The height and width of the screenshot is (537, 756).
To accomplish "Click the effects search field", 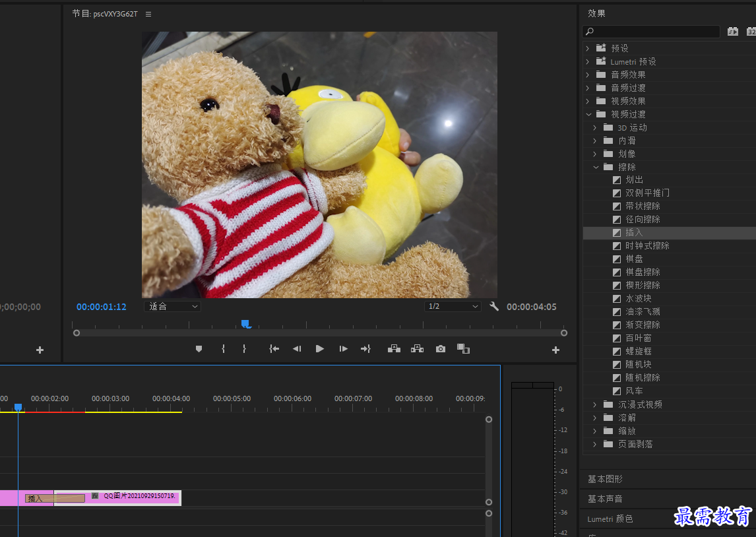I will tap(651, 31).
